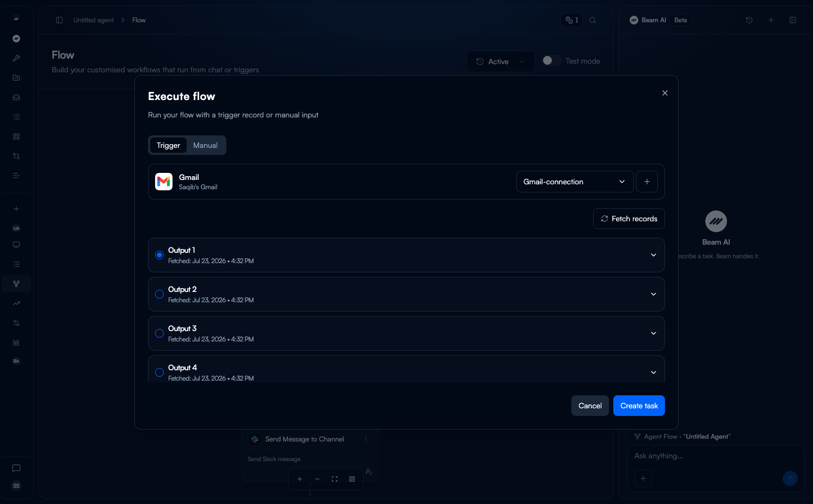
Task: Click the Beam logo at top of sidebar
Action: pos(16,18)
